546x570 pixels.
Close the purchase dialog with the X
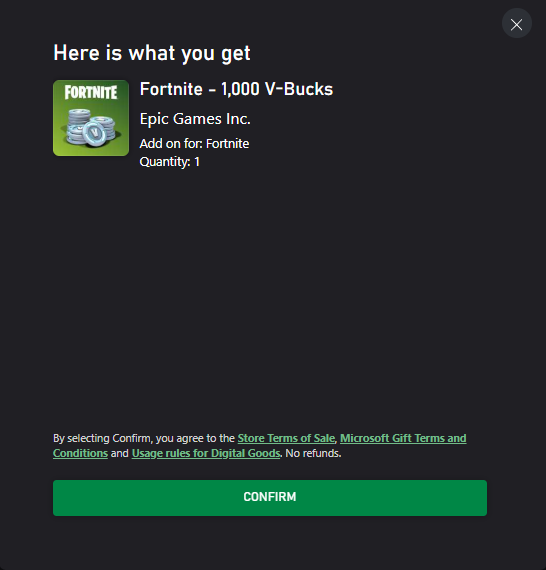[x=517, y=24]
